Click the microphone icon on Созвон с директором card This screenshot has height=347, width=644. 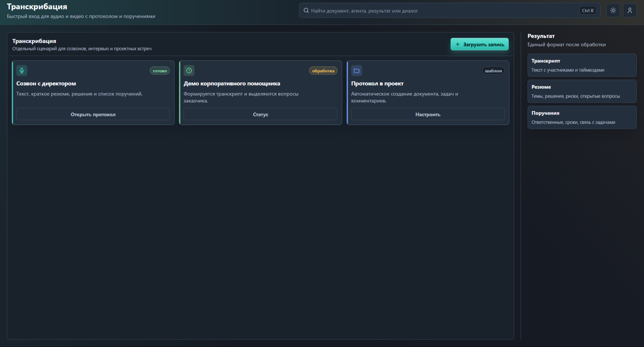coord(22,70)
